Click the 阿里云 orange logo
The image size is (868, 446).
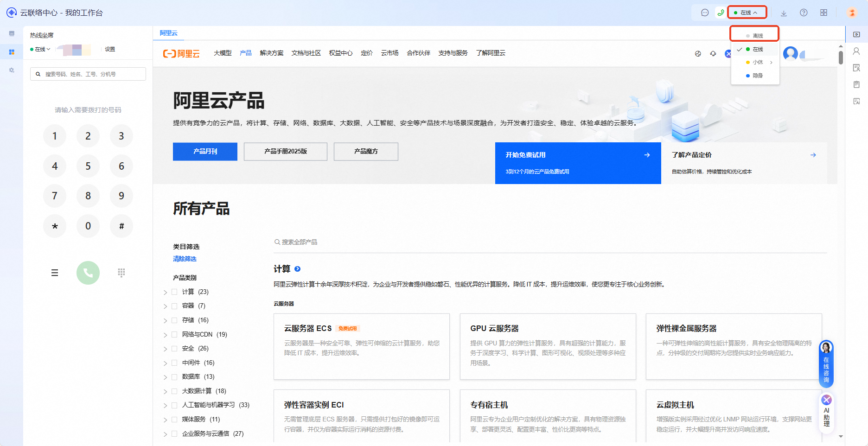click(181, 54)
